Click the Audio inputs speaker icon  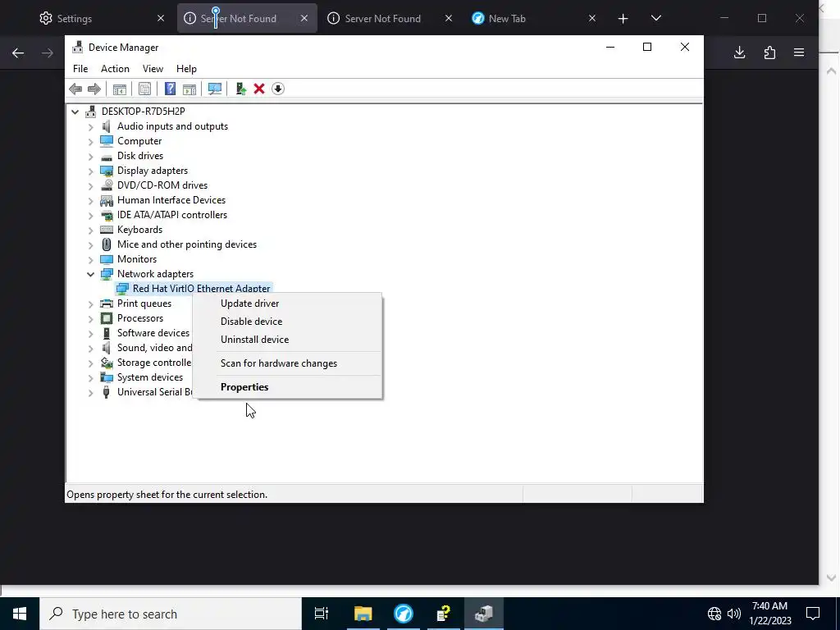point(107,126)
